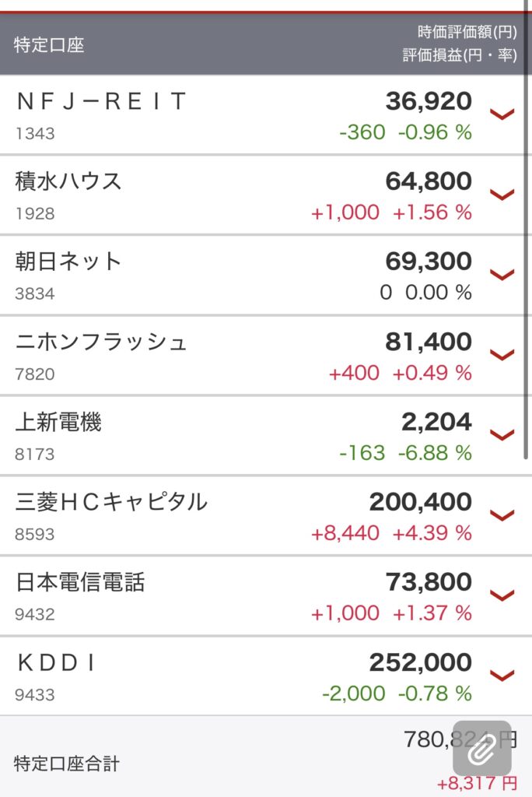Screen dimensions: 532x797
Task: Tap the paperclip attachment icon
Action: pyautogui.click(x=481, y=748)
